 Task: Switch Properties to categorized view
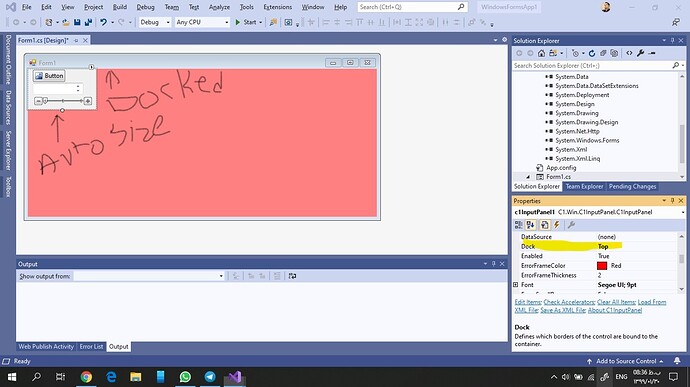point(519,225)
